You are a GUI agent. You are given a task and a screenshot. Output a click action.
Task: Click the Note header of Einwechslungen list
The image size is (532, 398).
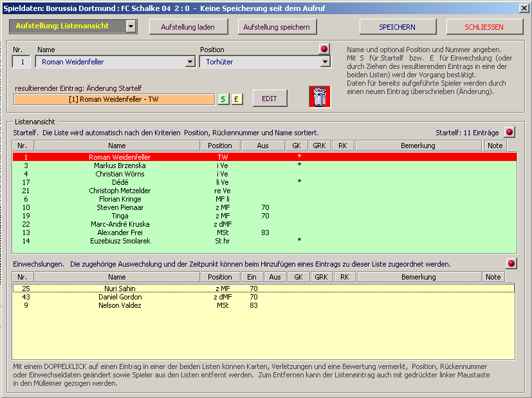click(x=493, y=277)
